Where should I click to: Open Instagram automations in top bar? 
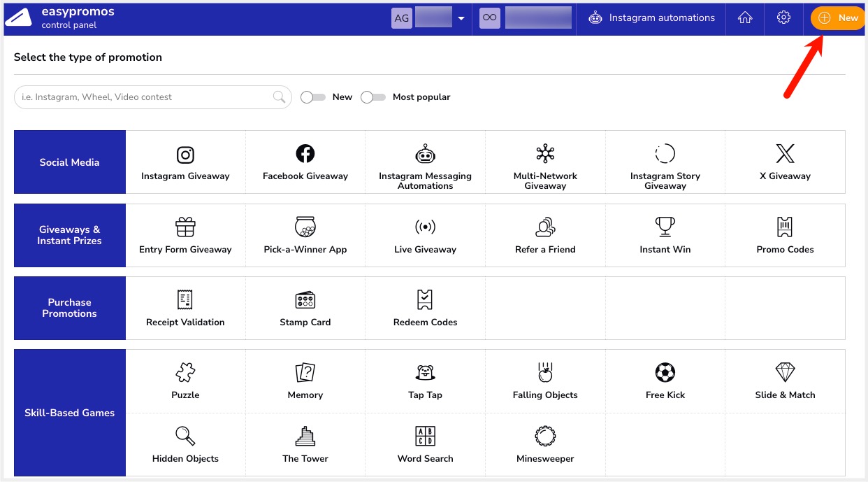(x=651, y=18)
